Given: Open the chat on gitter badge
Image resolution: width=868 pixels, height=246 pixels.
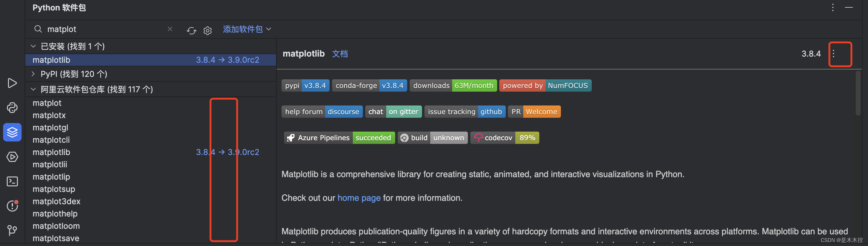Looking at the screenshot, I should pos(394,112).
